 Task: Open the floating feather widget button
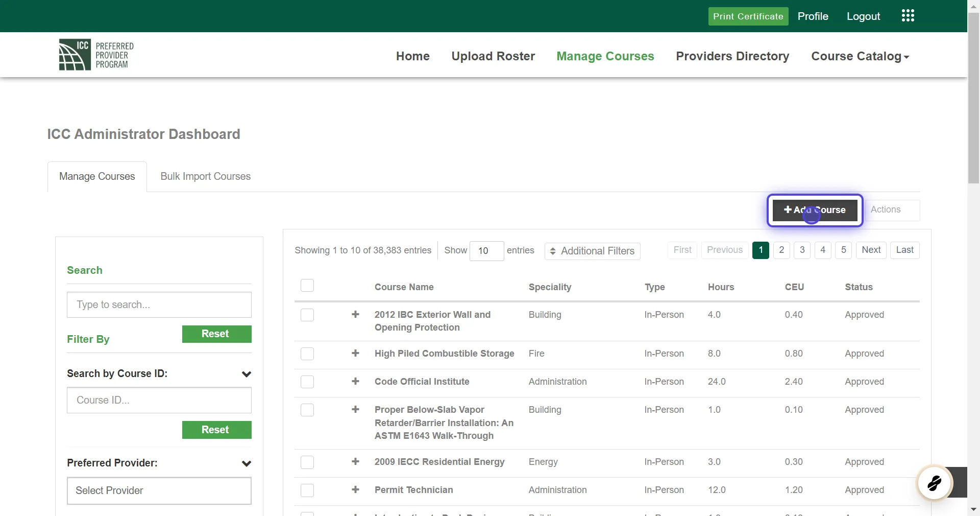[934, 482]
